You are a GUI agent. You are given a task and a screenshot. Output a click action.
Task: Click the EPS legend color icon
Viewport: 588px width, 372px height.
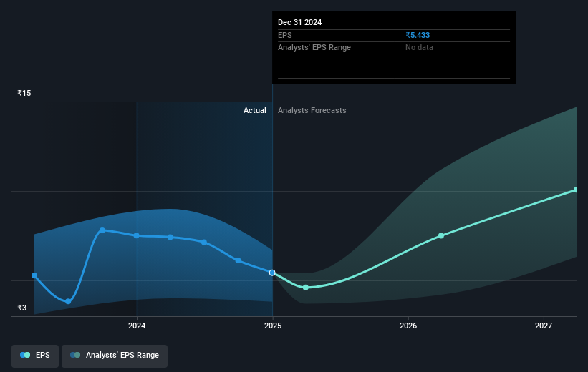(x=25, y=355)
